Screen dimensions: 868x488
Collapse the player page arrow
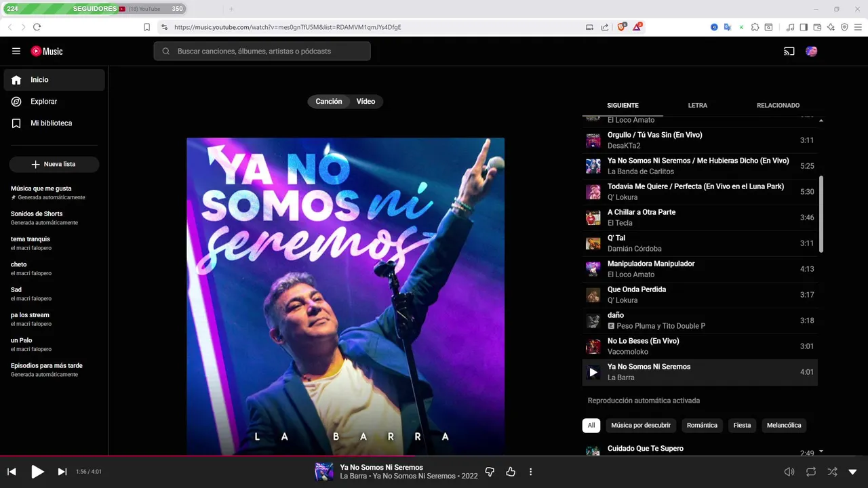coord(853,472)
